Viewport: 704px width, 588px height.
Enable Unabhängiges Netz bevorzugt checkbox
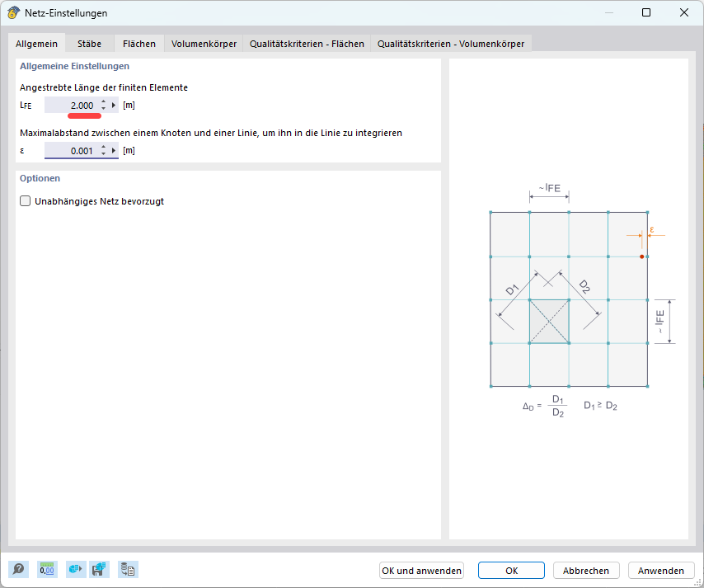coord(26,201)
